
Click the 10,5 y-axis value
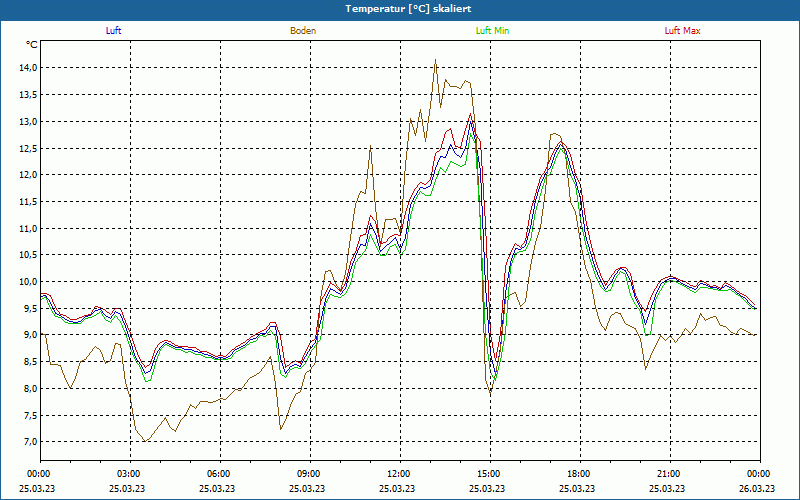point(28,255)
